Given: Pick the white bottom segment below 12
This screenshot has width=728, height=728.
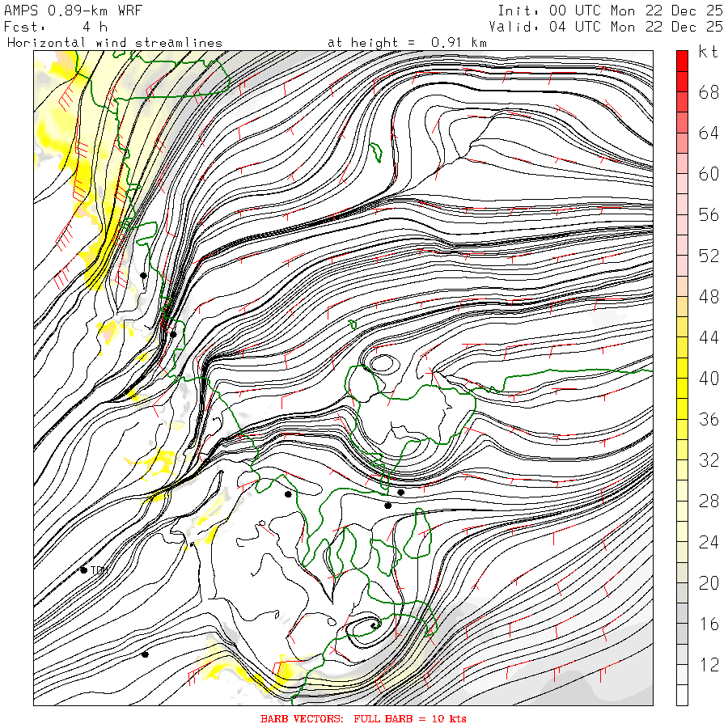Looking at the screenshot, I should [x=682, y=695].
